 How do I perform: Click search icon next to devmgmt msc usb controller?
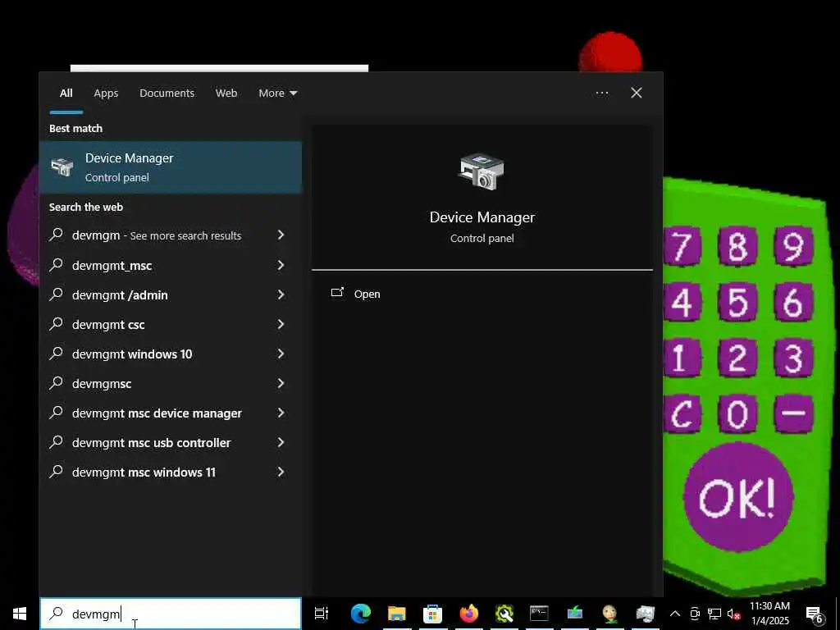pyautogui.click(x=56, y=442)
